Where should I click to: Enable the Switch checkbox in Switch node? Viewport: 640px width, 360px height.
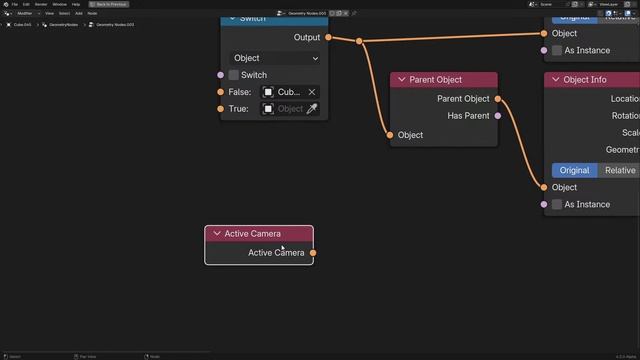[233, 75]
